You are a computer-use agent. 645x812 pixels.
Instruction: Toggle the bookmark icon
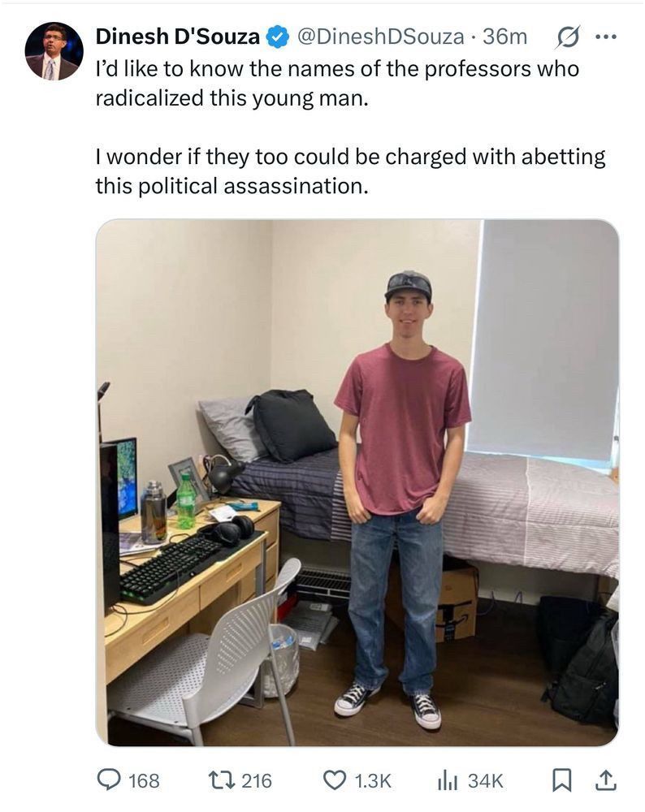[x=561, y=780]
